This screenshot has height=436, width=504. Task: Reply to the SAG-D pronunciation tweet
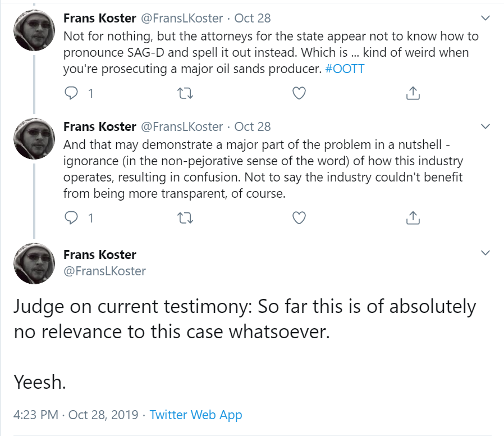tap(72, 93)
